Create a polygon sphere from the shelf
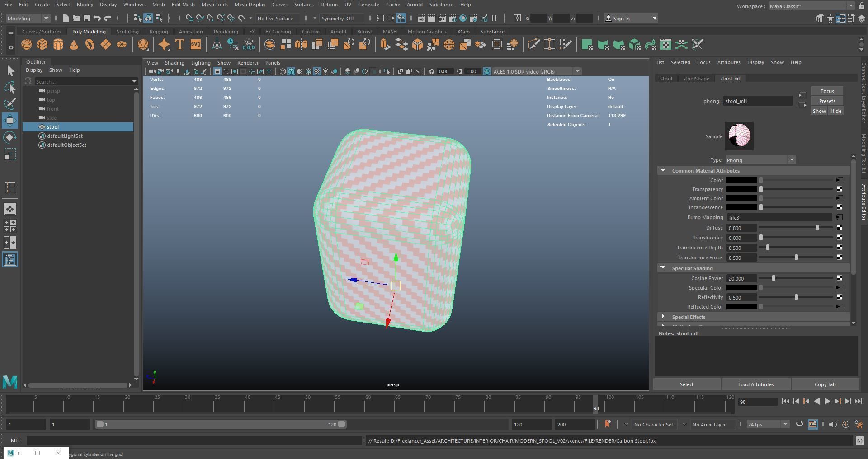This screenshot has width=868, height=459. (27, 44)
